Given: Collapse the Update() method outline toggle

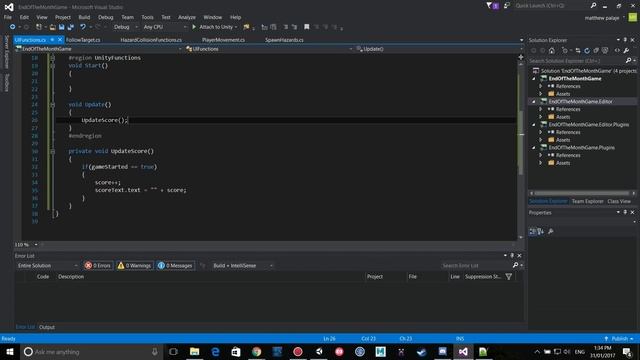Looking at the screenshot, I should pyautogui.click(x=53, y=105).
